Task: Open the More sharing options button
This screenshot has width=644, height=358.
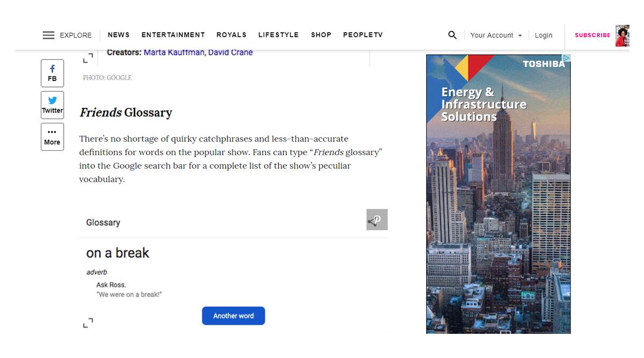Action: [52, 137]
